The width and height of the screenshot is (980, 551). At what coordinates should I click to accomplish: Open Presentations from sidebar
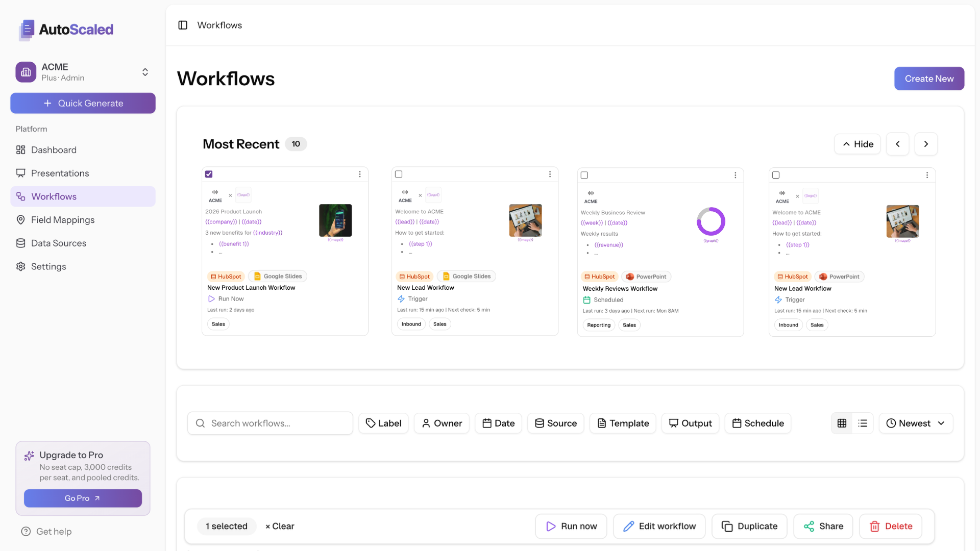point(83,173)
